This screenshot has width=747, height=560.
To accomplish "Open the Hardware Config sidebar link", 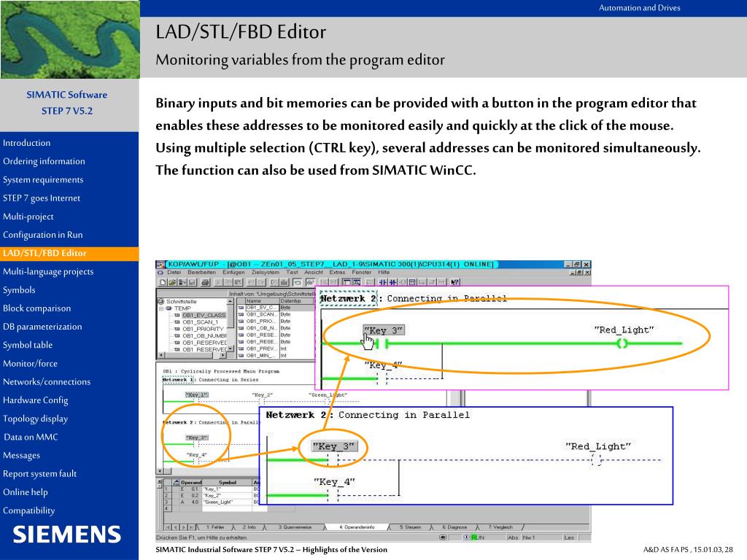I will click(x=35, y=400).
